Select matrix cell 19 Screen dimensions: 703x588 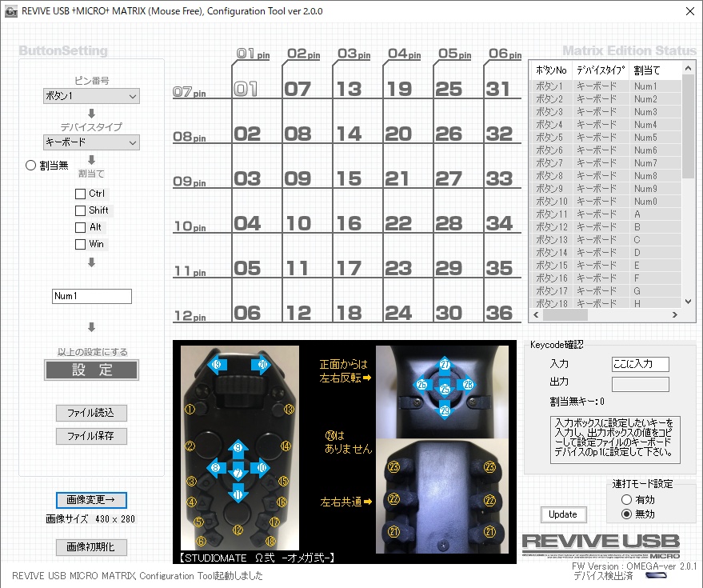pos(398,89)
